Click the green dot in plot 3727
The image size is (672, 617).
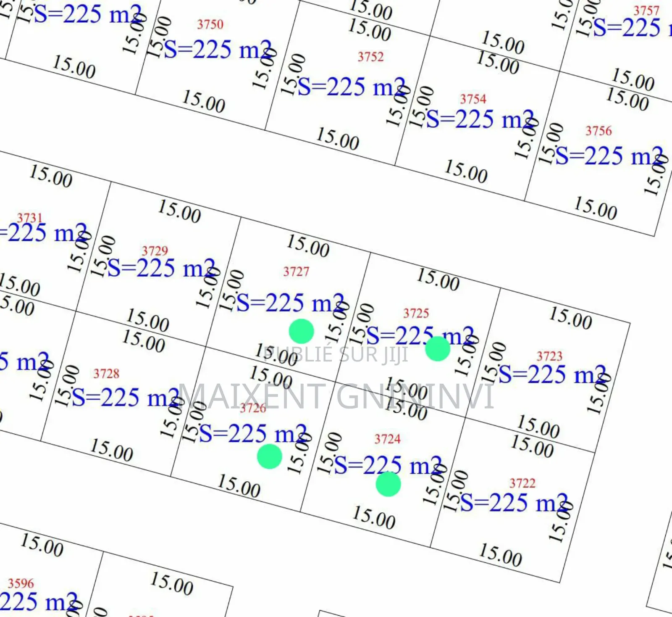tap(301, 331)
